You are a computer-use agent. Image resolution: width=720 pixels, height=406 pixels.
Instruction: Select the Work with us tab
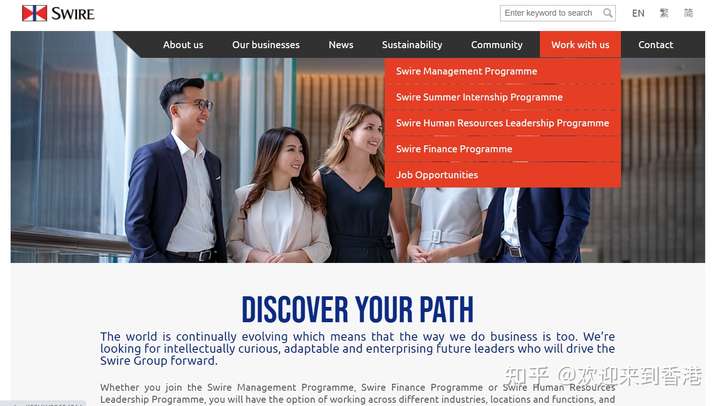tap(580, 45)
